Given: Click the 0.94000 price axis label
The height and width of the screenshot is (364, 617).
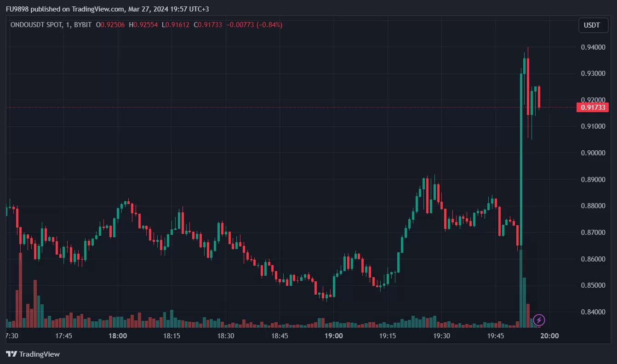Looking at the screenshot, I should pyautogui.click(x=593, y=47).
